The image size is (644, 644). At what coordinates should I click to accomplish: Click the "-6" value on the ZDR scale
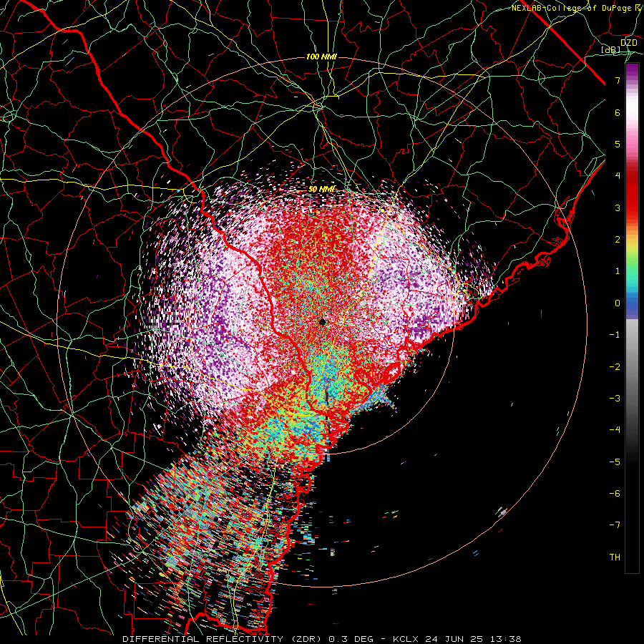[615, 493]
